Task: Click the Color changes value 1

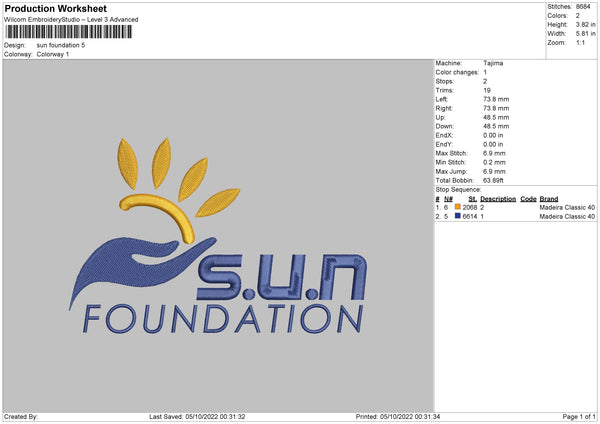Action: coord(485,72)
